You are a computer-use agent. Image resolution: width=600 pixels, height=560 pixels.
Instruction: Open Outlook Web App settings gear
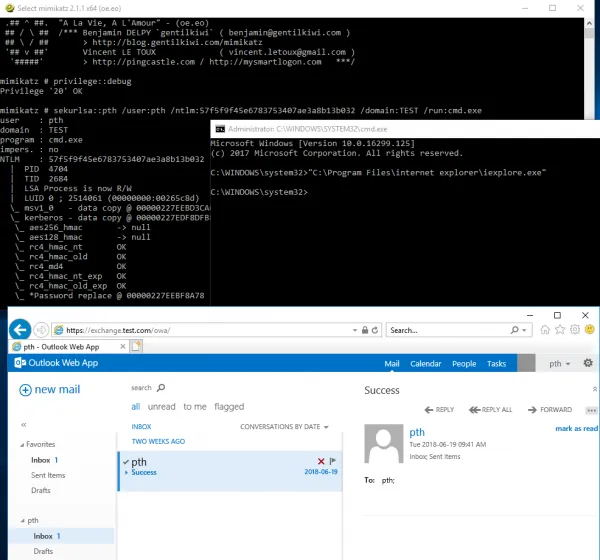588,363
